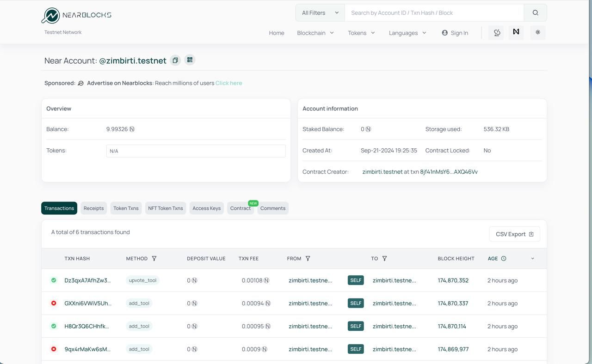The height and width of the screenshot is (364, 592).
Task: Switch to the Receipts tab
Action: [x=93, y=208]
